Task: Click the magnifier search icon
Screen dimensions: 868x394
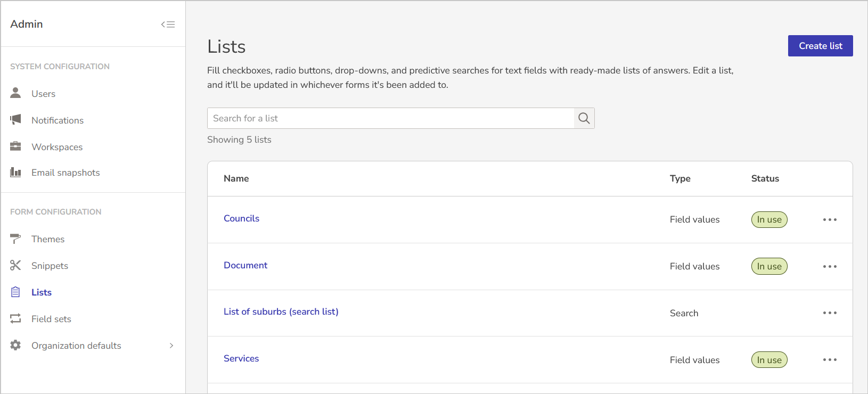Action: click(x=584, y=118)
